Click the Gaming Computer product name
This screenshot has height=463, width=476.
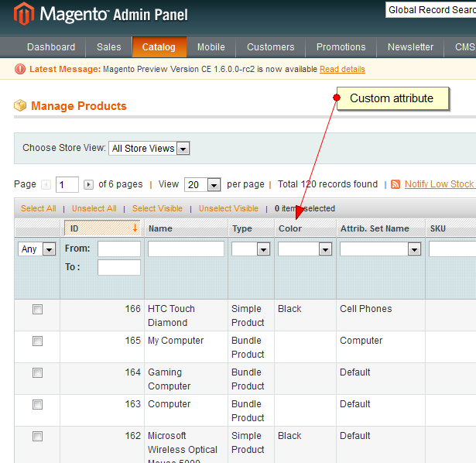pyautogui.click(x=169, y=379)
